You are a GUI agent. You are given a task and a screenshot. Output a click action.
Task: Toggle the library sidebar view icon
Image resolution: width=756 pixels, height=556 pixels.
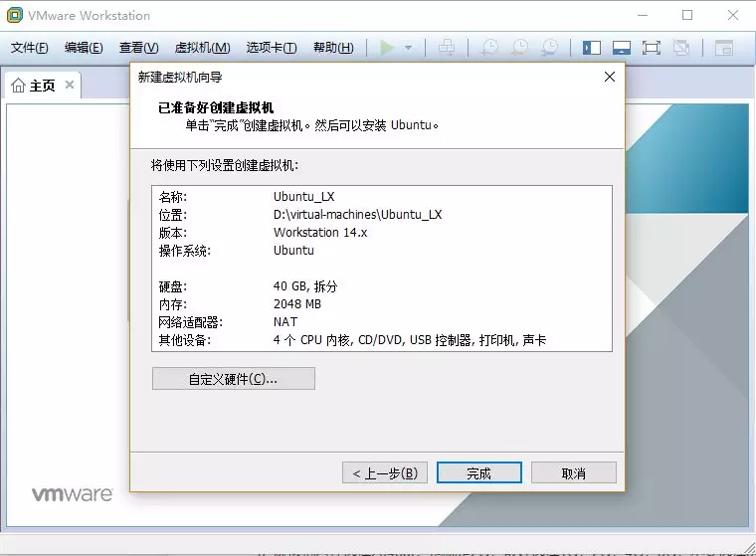click(592, 48)
